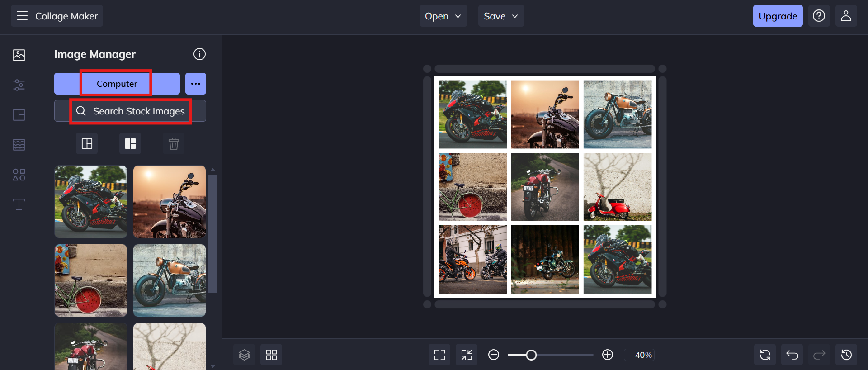
Task: Undo the last action
Action: click(792, 355)
